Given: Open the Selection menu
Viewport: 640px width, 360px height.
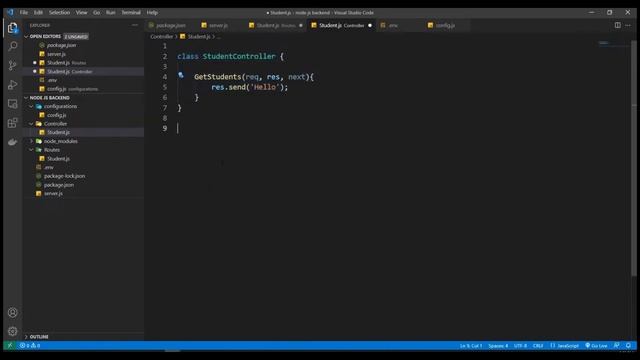Looking at the screenshot, I should (60, 13).
